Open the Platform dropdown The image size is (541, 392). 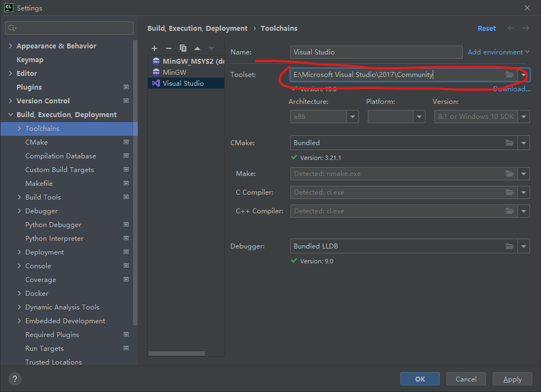coord(419,117)
